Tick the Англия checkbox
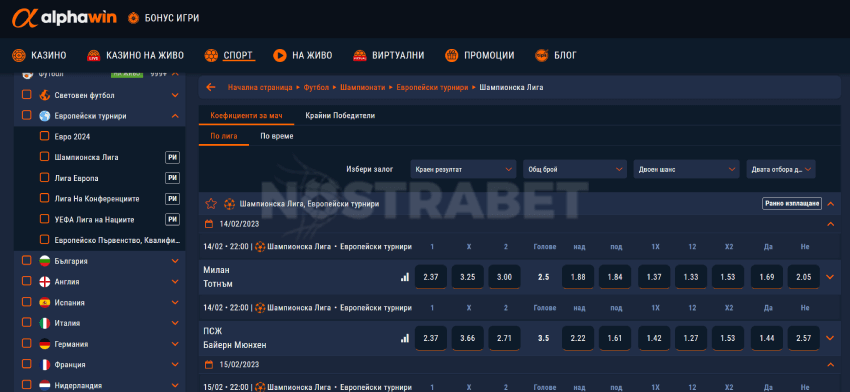Image resolution: width=850 pixels, height=392 pixels. (26, 281)
